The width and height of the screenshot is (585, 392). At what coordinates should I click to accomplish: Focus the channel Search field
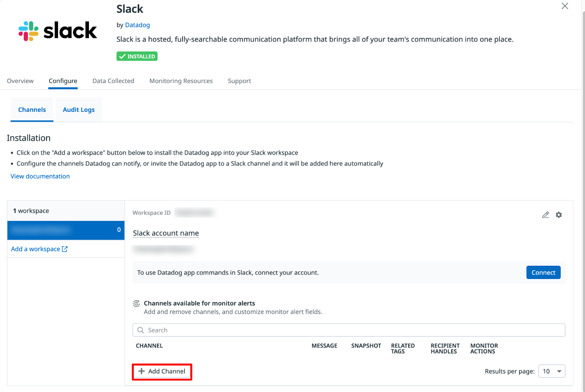[351, 330]
